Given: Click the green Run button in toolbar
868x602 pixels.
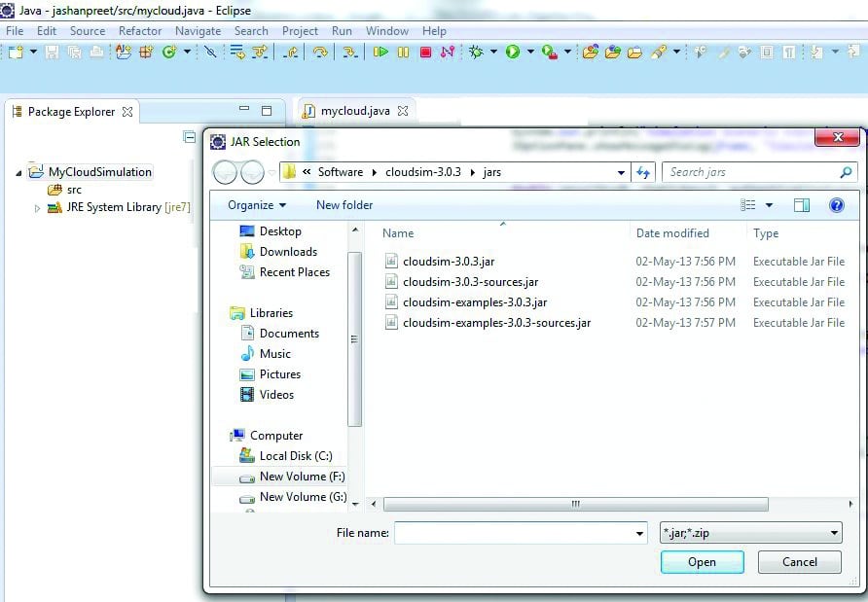Looking at the screenshot, I should [512, 52].
